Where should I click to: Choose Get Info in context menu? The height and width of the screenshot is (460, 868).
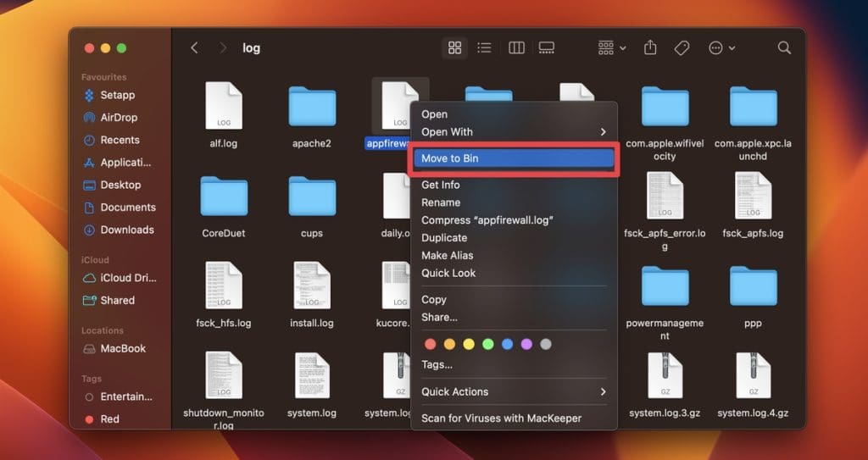coord(514,185)
